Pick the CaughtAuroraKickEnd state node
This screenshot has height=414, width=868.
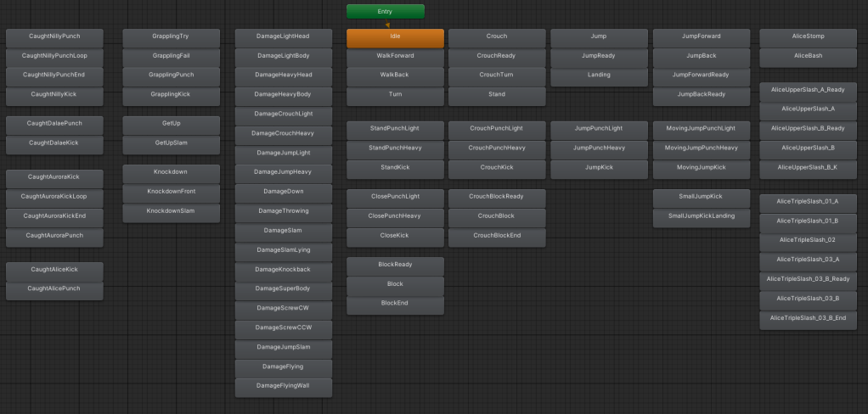(54, 216)
